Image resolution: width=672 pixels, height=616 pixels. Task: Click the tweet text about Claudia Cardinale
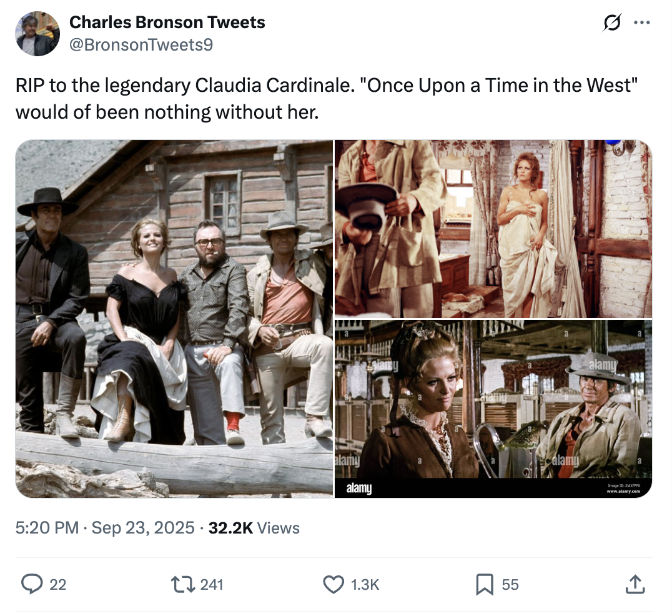coord(325,98)
